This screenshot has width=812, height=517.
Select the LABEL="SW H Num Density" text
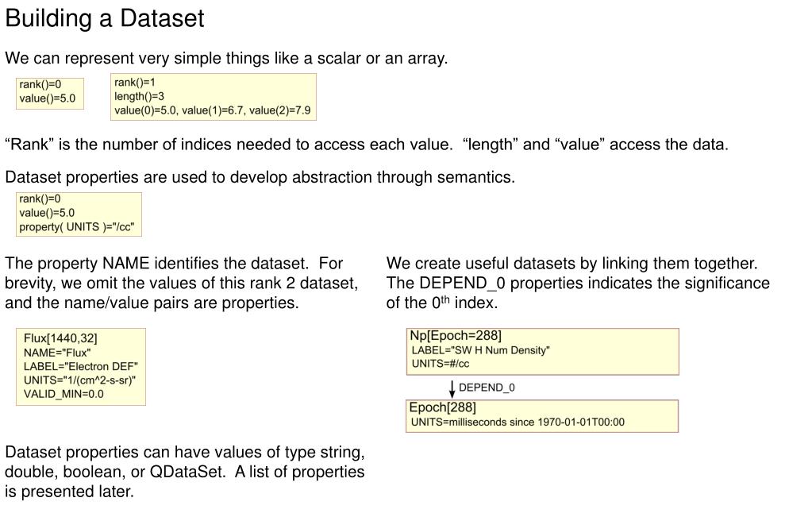[480, 350]
